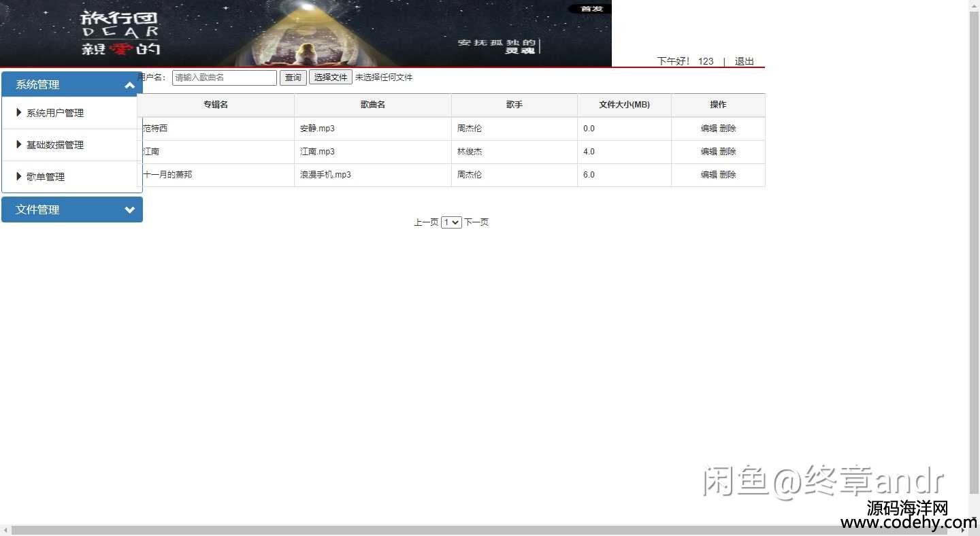The width and height of the screenshot is (980, 536).
Task: Click the triangle beside 基础数据管理
Action: 19,145
